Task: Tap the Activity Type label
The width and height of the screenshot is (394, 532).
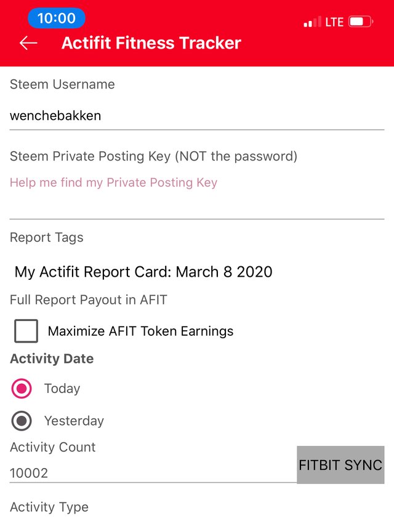Action: click(49, 507)
